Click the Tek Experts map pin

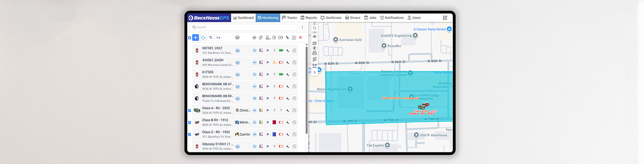point(387,145)
